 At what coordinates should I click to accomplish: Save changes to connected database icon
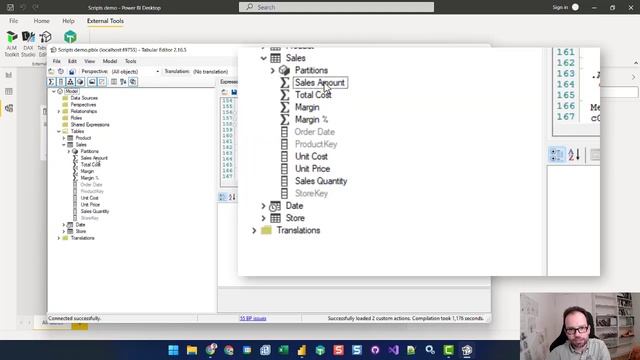(x=71, y=71)
